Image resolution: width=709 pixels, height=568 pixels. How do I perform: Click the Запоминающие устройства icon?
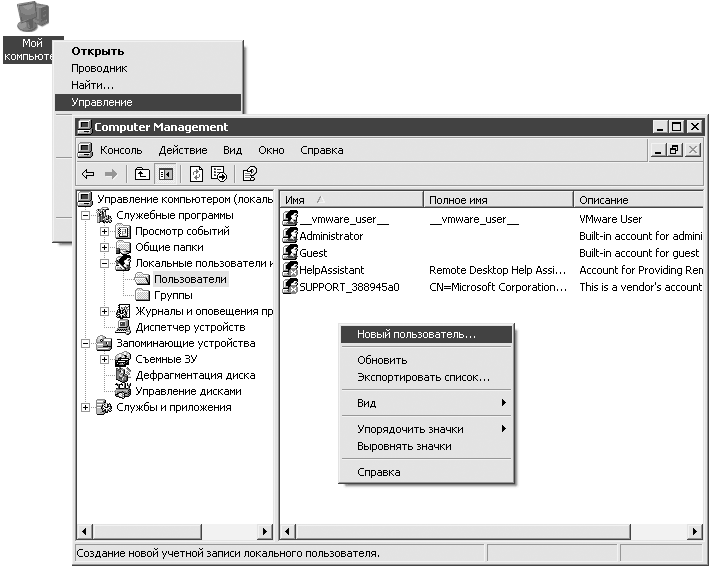pyautogui.click(x=104, y=343)
